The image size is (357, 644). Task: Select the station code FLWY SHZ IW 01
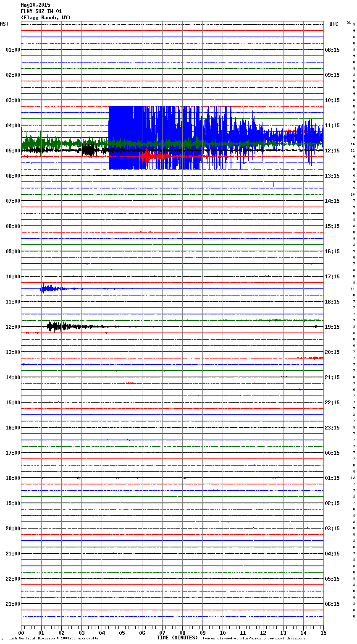41,11
